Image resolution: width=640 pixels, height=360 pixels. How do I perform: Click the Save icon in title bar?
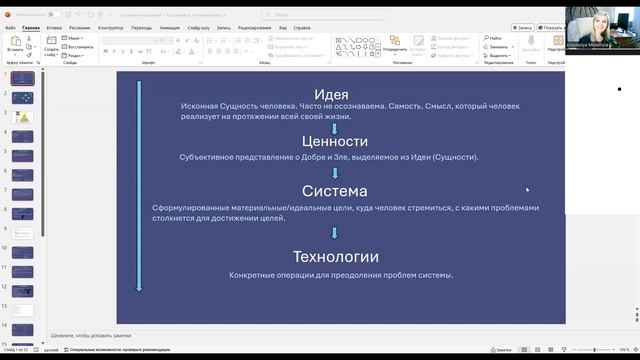(x=68, y=15)
